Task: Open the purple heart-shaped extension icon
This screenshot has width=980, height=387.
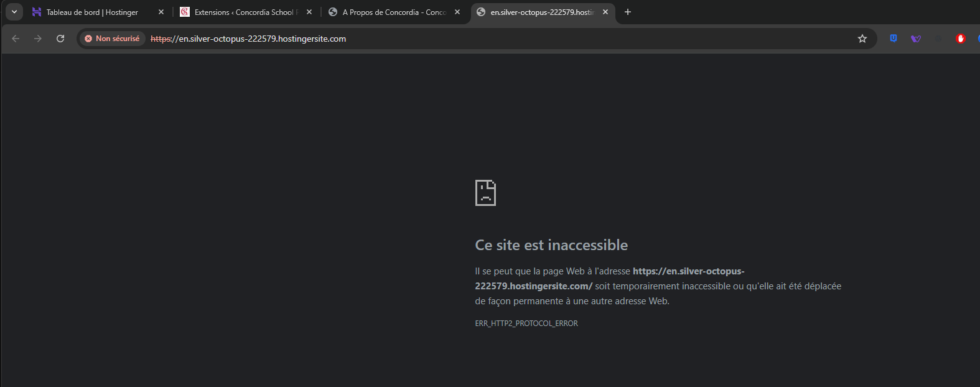Action: pos(916,39)
